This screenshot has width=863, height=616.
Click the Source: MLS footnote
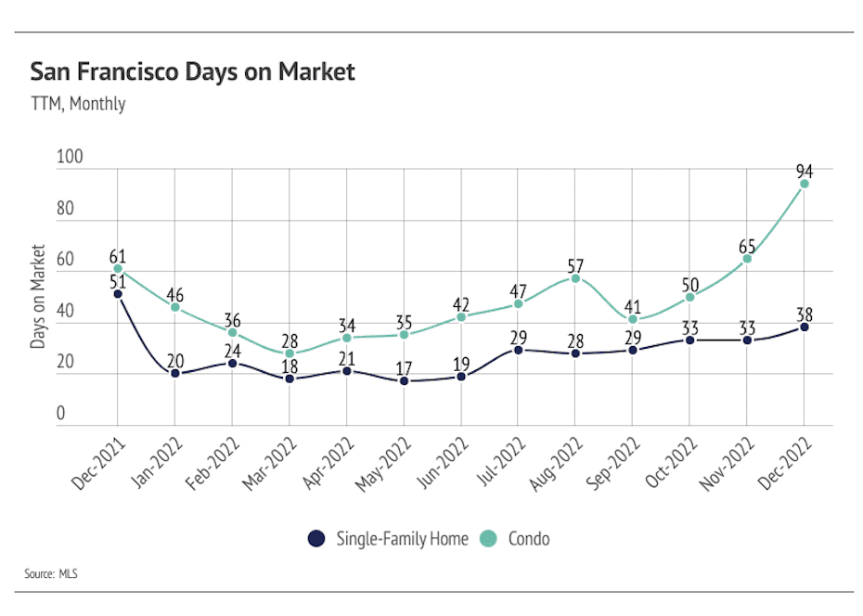(51, 573)
